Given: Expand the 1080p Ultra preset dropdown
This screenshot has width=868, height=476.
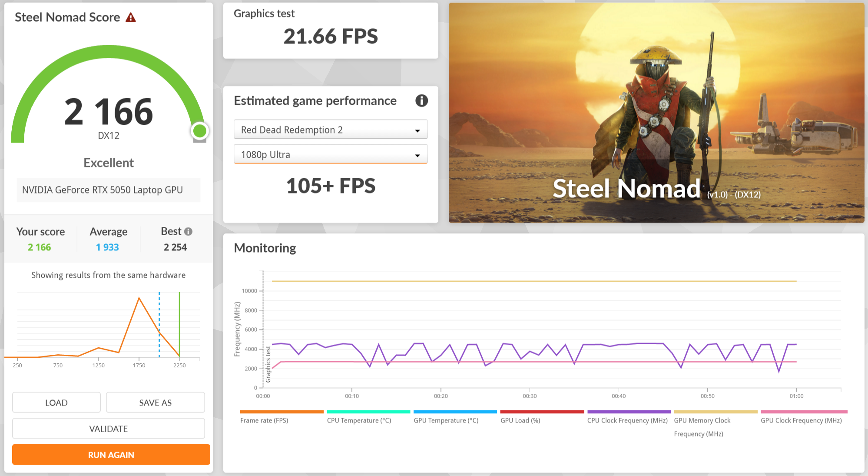Looking at the screenshot, I should 331,154.
